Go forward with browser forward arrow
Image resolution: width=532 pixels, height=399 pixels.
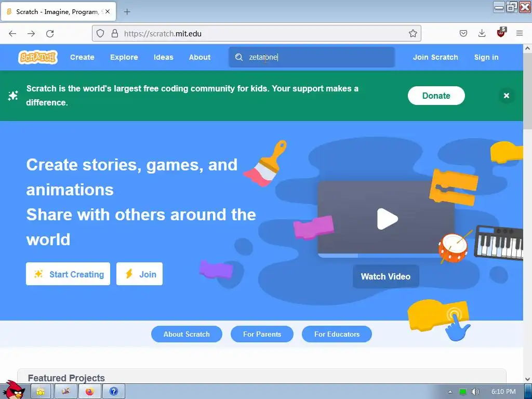tap(31, 33)
